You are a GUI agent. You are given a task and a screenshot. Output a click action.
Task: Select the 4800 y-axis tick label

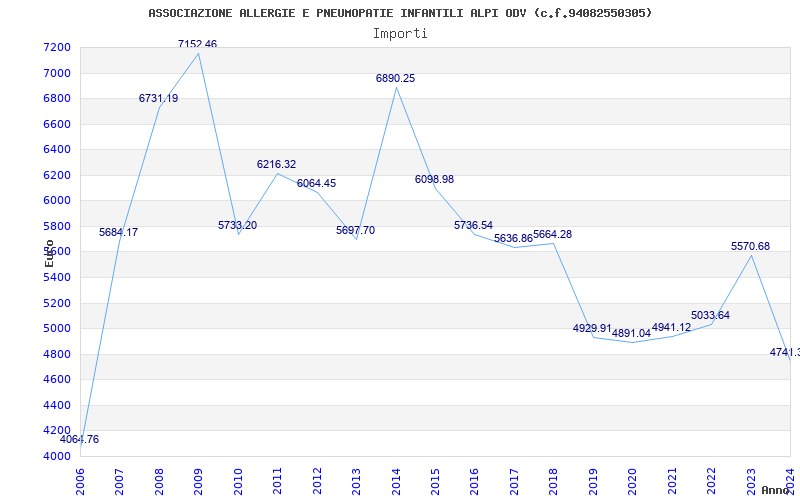(x=57, y=355)
